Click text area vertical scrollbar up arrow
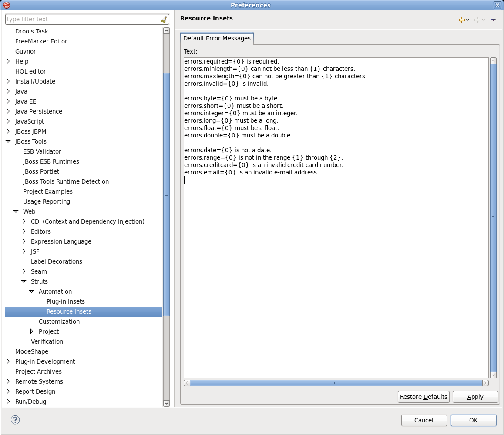This screenshot has height=435, width=504. [494, 61]
